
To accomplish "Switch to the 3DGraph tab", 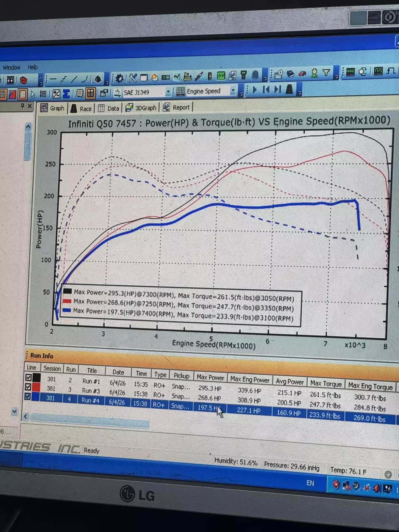I will pyautogui.click(x=141, y=108).
